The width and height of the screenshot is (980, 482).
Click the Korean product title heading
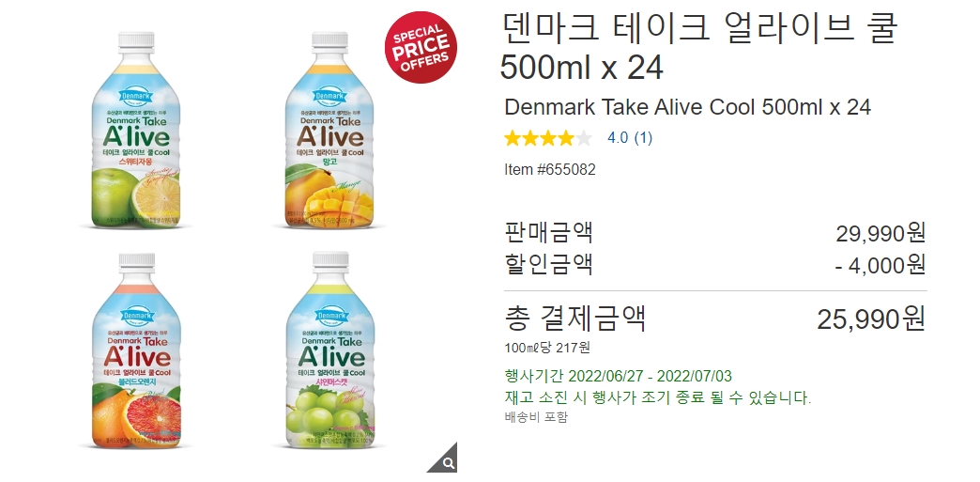[x=699, y=47]
